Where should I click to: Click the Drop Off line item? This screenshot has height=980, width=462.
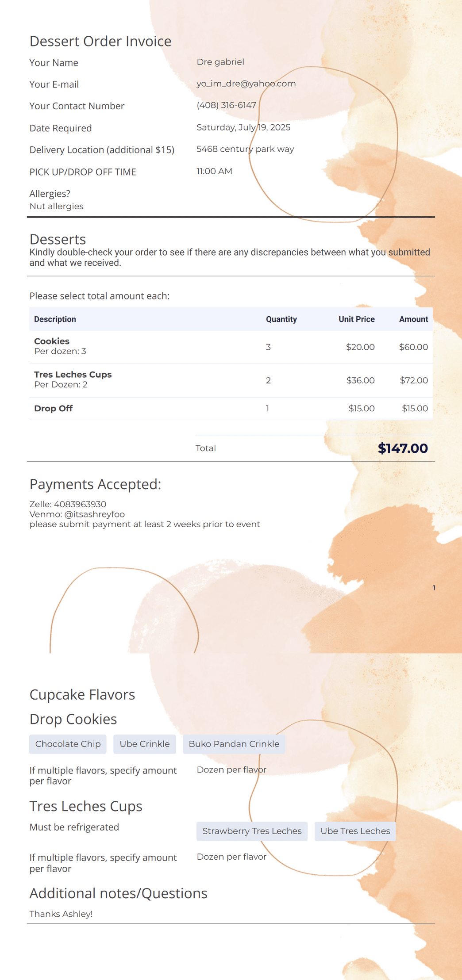point(231,409)
